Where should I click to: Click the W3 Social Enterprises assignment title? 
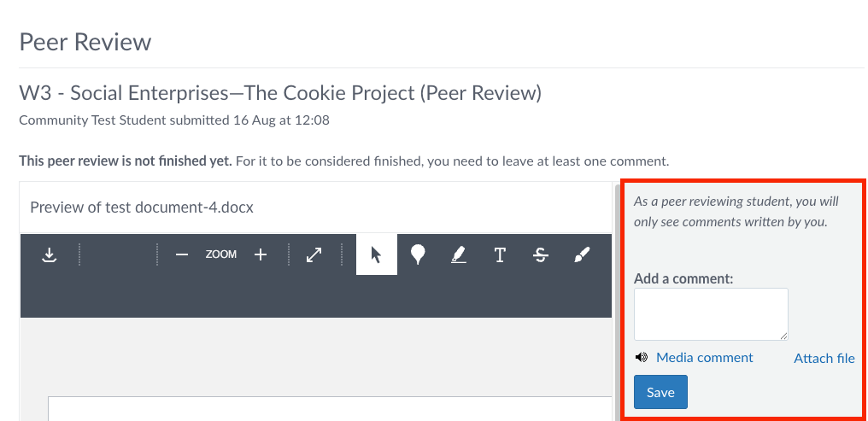280,93
